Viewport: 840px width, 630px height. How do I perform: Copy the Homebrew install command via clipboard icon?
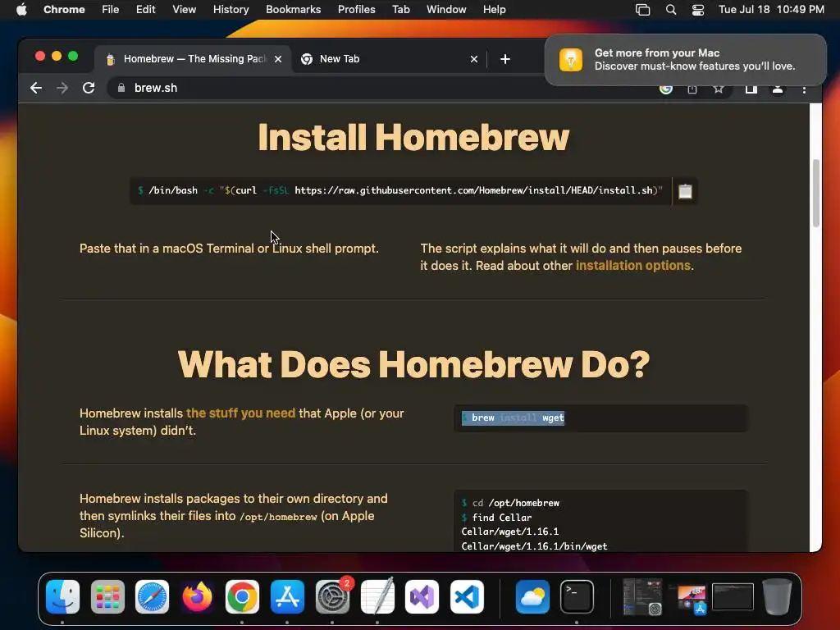[x=685, y=191]
